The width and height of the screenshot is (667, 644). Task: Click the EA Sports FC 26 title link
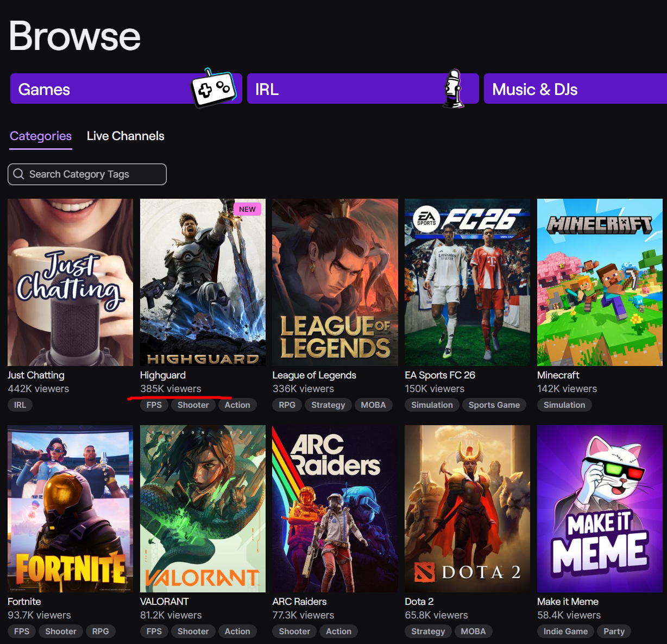point(440,375)
